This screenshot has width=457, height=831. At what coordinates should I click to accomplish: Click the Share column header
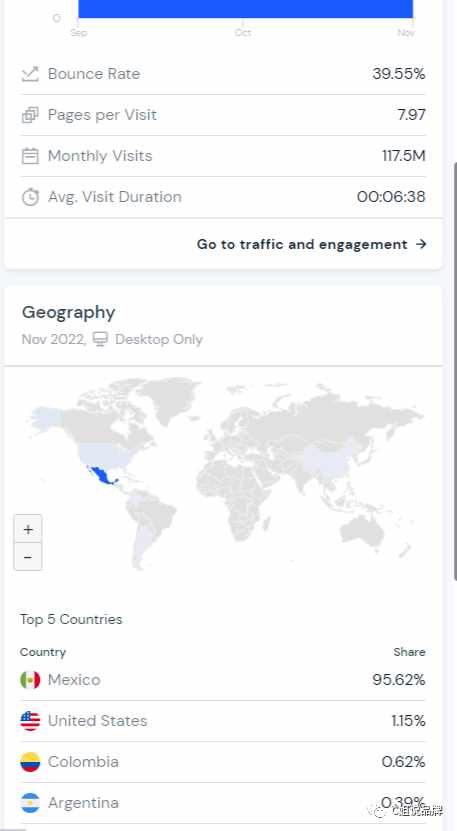coord(409,652)
